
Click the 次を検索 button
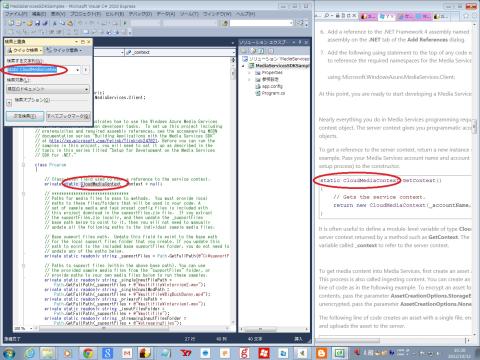pos(25,116)
